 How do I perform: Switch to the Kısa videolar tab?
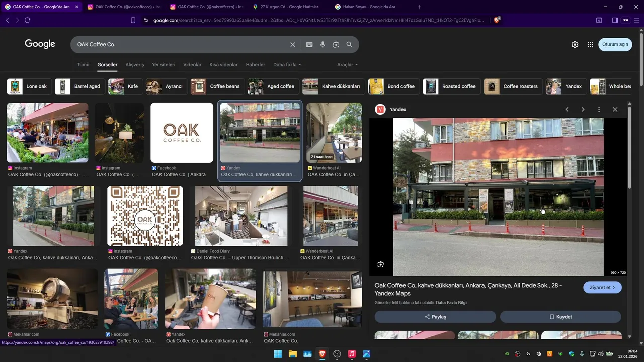pos(223,65)
